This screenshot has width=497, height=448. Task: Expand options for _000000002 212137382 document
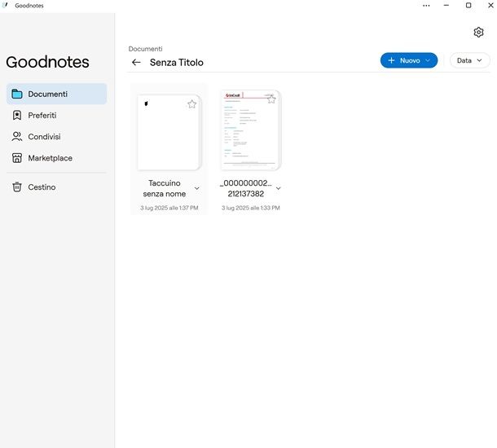(279, 188)
